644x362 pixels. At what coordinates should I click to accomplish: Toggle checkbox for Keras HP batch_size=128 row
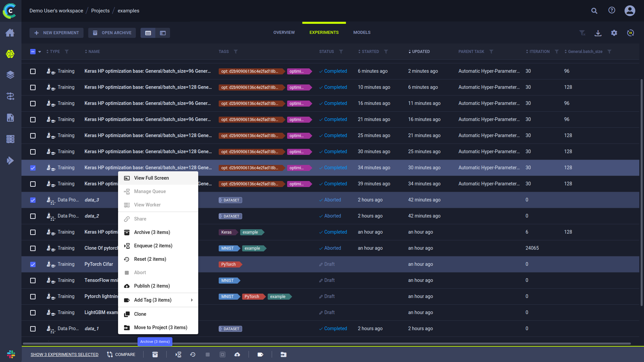click(x=33, y=168)
